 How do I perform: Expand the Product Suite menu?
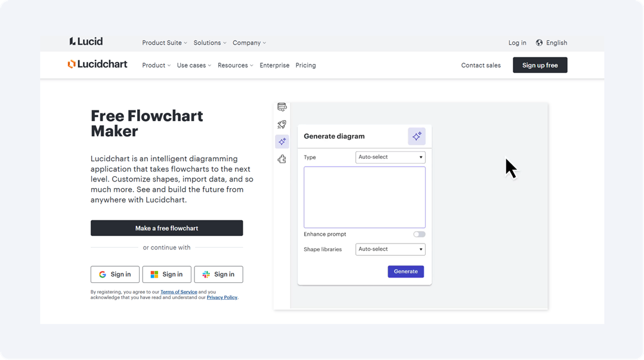(x=165, y=43)
